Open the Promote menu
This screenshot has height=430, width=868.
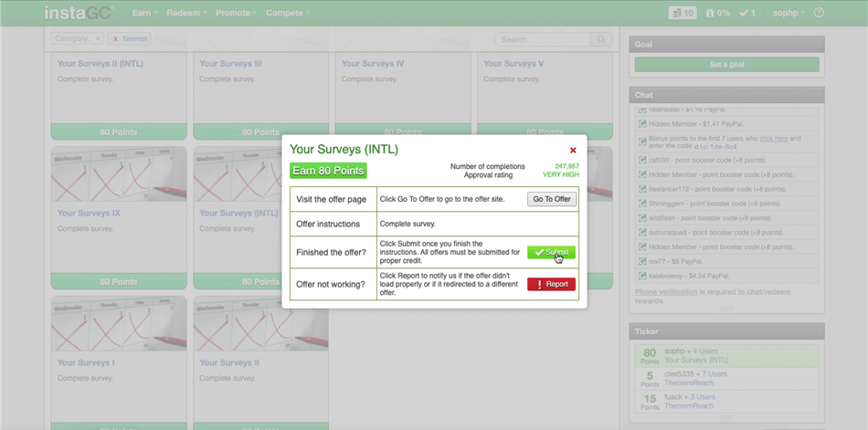[237, 13]
